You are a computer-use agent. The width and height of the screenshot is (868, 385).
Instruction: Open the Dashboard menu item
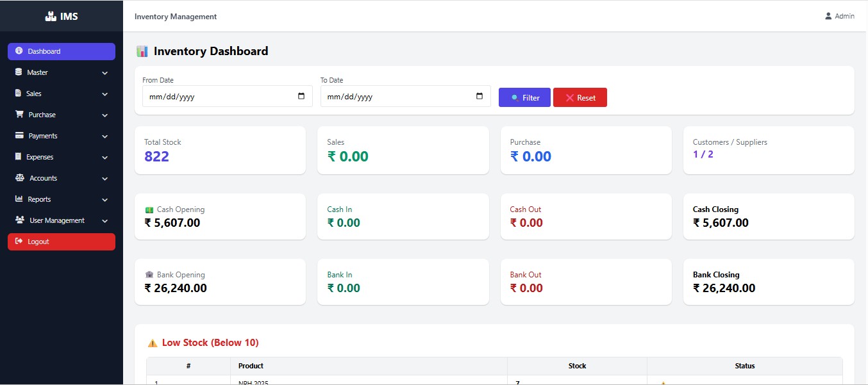[x=62, y=51]
